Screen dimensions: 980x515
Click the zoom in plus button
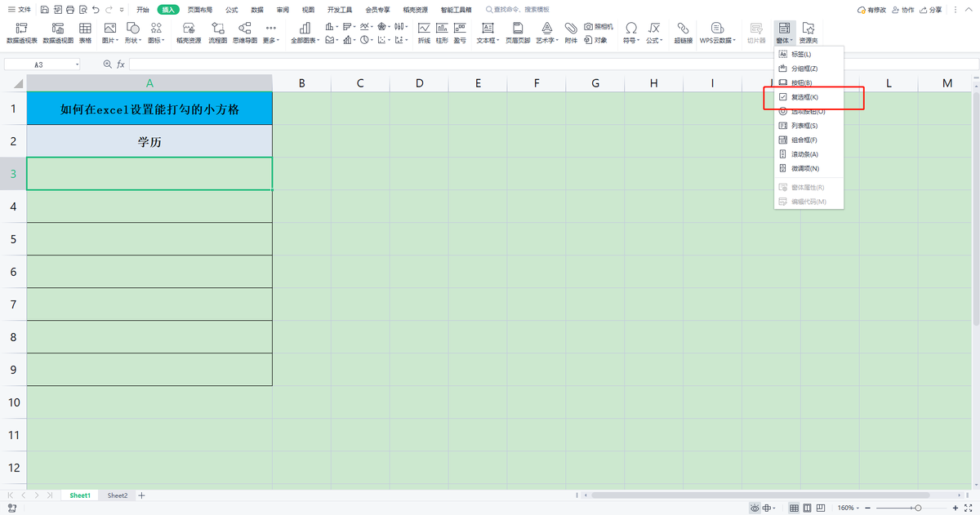955,508
